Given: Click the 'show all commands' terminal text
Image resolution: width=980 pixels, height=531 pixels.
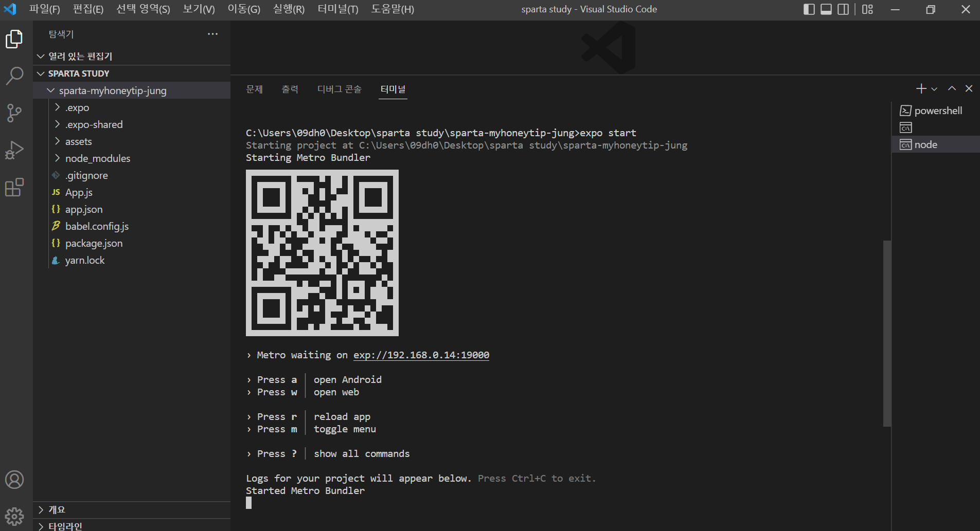Looking at the screenshot, I should coord(362,454).
